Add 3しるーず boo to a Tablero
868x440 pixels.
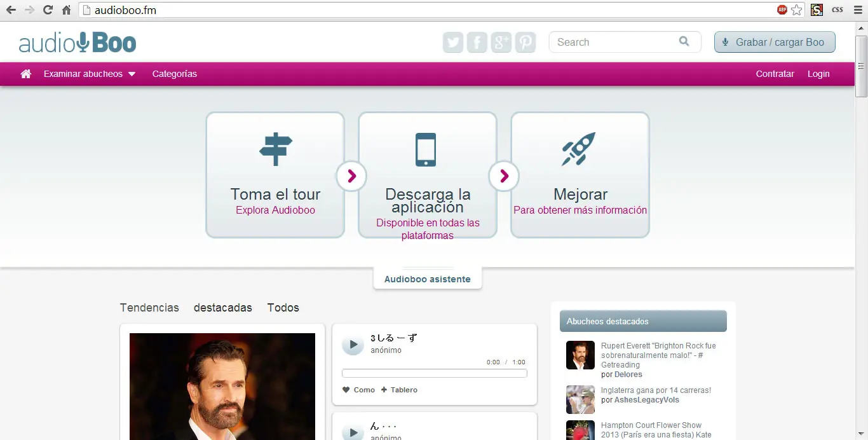[400, 390]
